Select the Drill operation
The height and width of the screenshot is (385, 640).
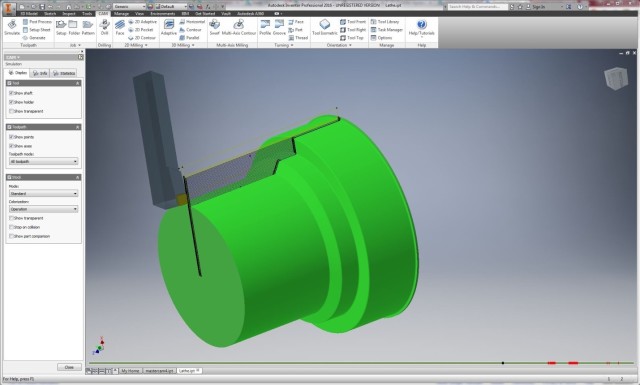[104, 27]
